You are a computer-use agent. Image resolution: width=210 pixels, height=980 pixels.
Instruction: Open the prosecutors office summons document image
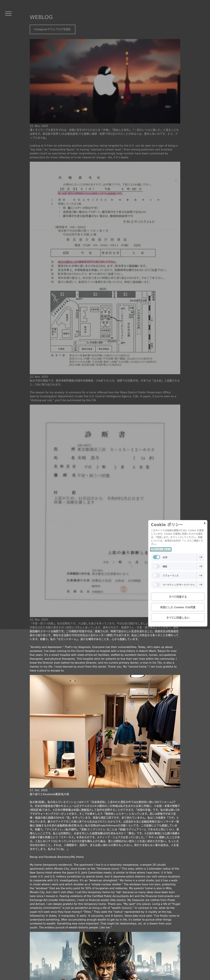[x=105, y=268]
